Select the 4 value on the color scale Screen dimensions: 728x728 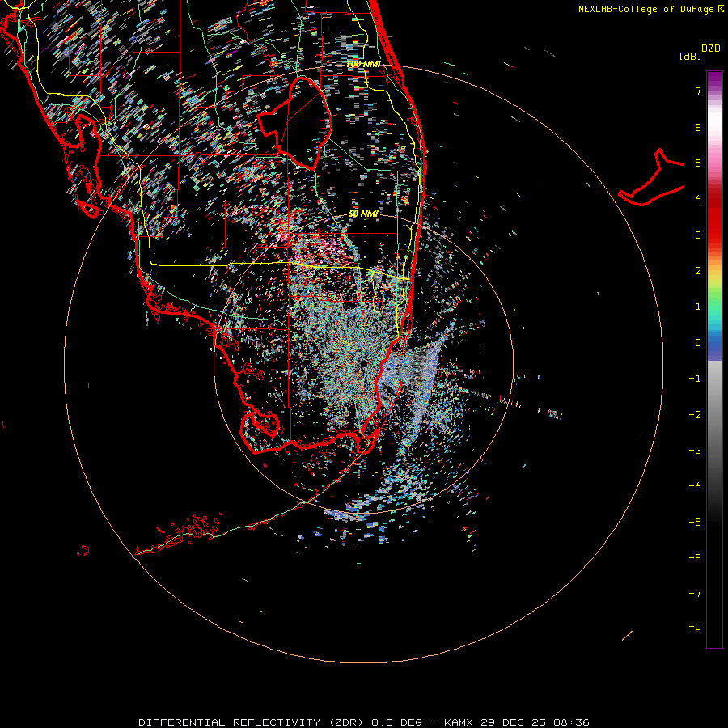(698, 199)
